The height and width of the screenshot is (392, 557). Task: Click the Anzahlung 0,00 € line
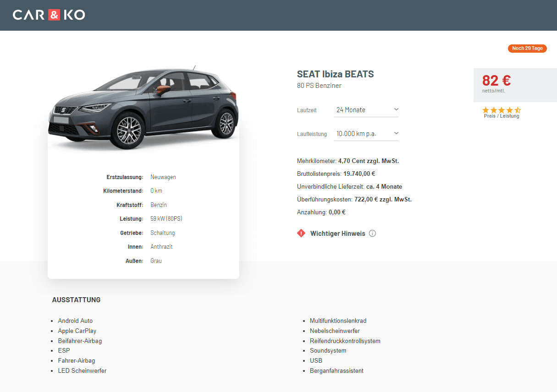point(321,212)
